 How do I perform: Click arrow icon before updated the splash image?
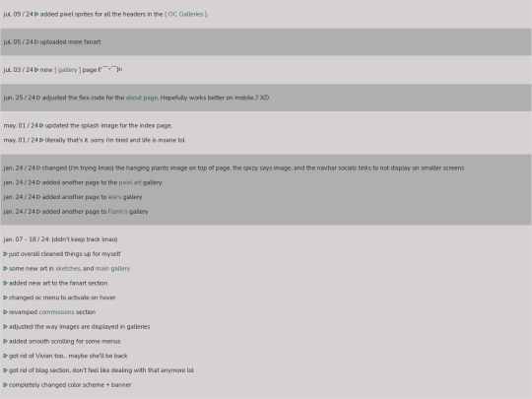(x=41, y=125)
